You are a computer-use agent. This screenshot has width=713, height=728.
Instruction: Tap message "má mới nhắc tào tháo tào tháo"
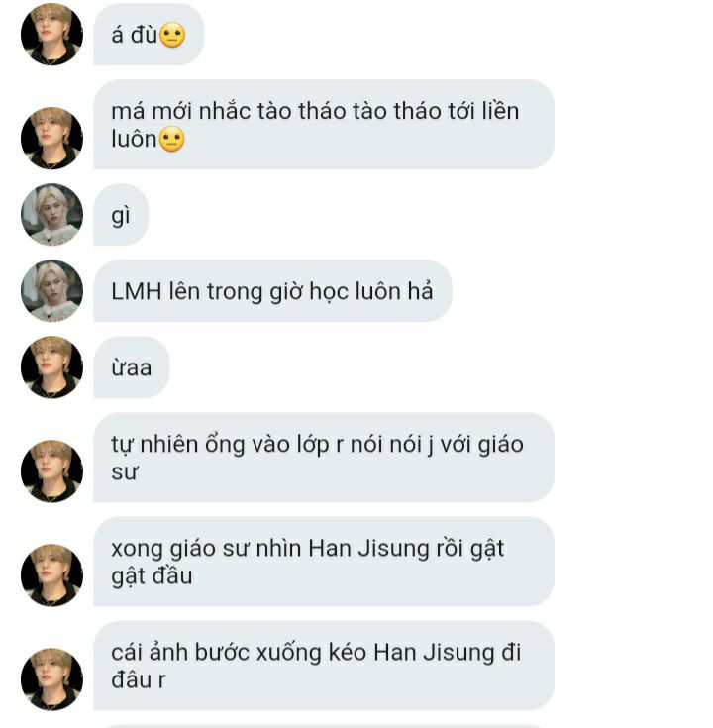click(324, 125)
